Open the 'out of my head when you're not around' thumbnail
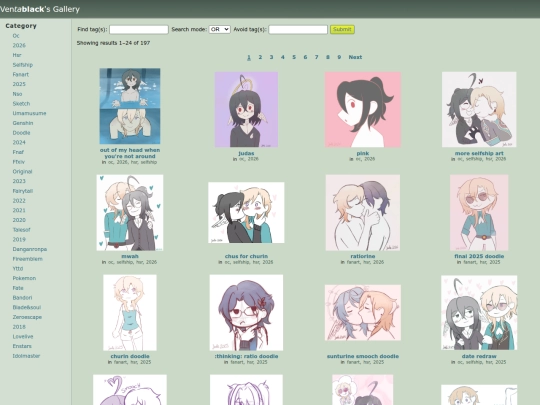 tap(130, 106)
